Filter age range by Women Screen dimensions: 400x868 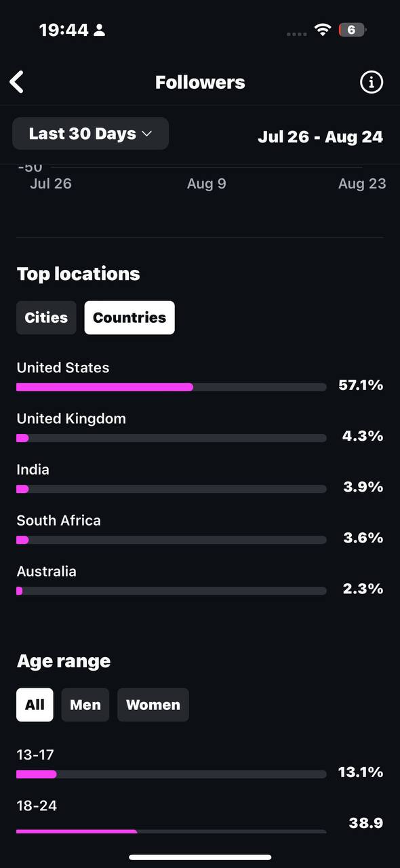[x=153, y=705]
